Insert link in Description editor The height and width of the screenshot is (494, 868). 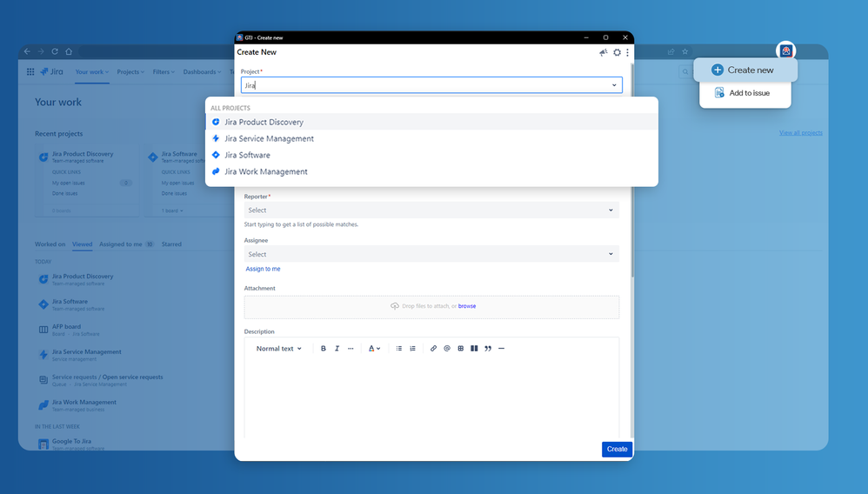(433, 349)
